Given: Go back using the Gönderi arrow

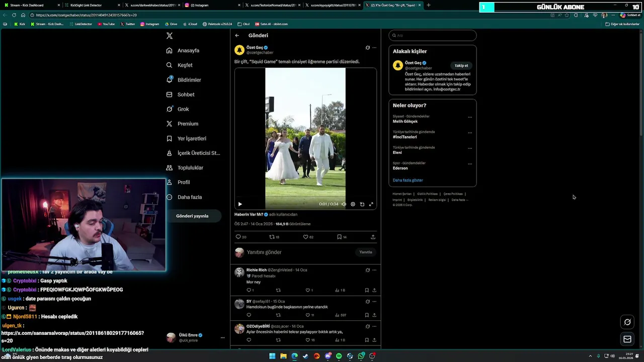Looking at the screenshot, I should coord(237,35).
